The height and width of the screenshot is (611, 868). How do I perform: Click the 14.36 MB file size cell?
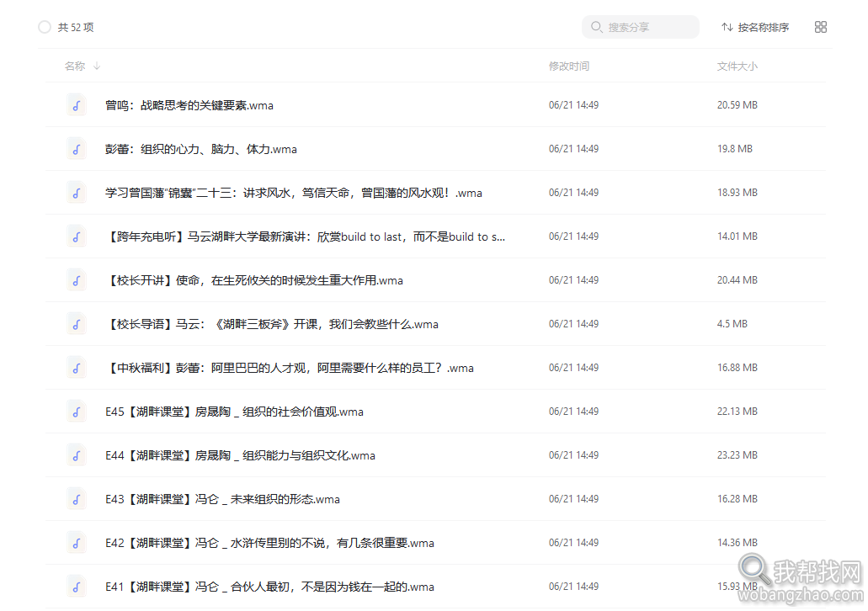pos(737,542)
